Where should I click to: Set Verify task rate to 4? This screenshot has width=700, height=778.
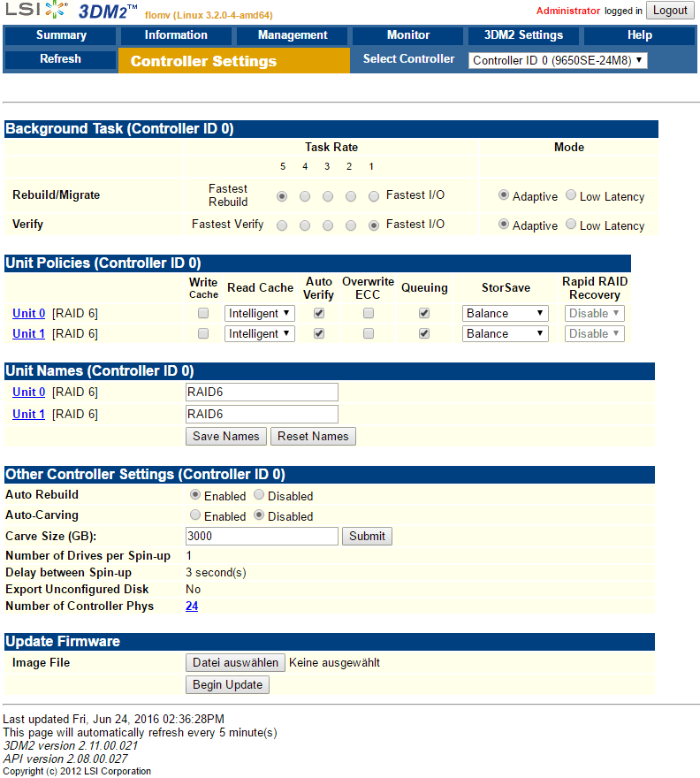coord(305,225)
